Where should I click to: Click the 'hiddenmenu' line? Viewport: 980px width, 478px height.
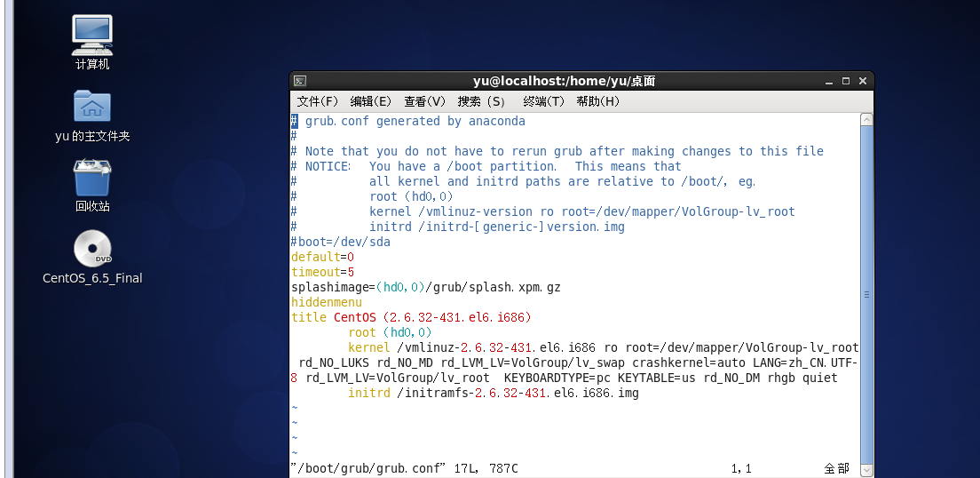(x=327, y=302)
